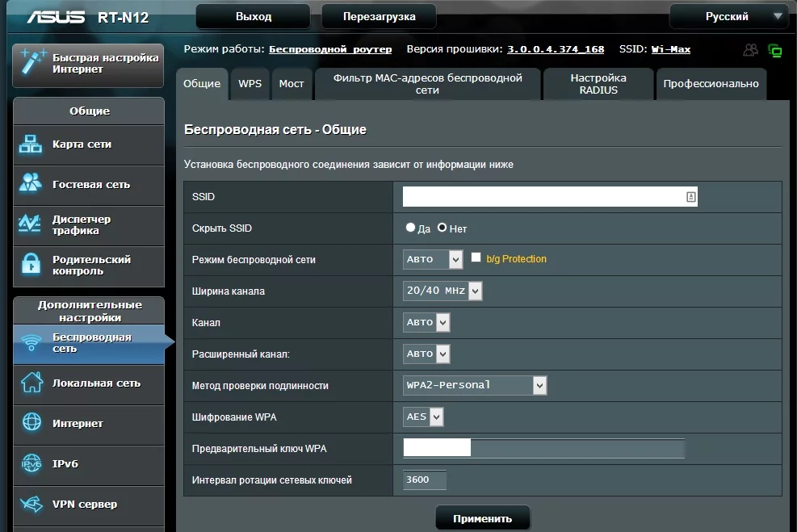The width and height of the screenshot is (797, 532).
Task: Open the Профессионально tab
Action: click(711, 84)
